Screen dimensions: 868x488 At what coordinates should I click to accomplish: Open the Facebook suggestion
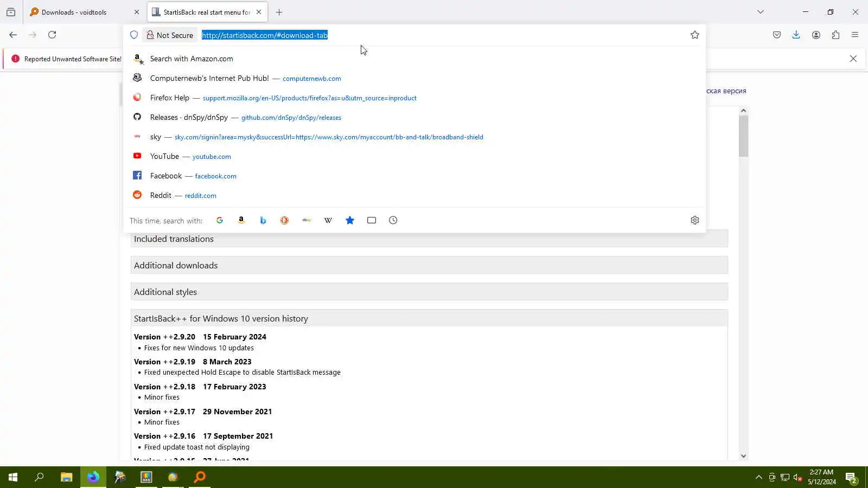point(414,176)
